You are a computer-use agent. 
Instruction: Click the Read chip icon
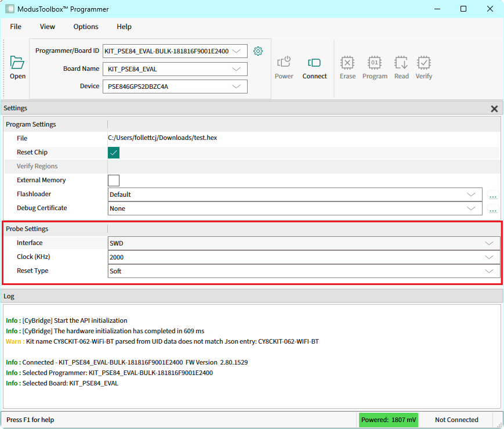point(401,63)
